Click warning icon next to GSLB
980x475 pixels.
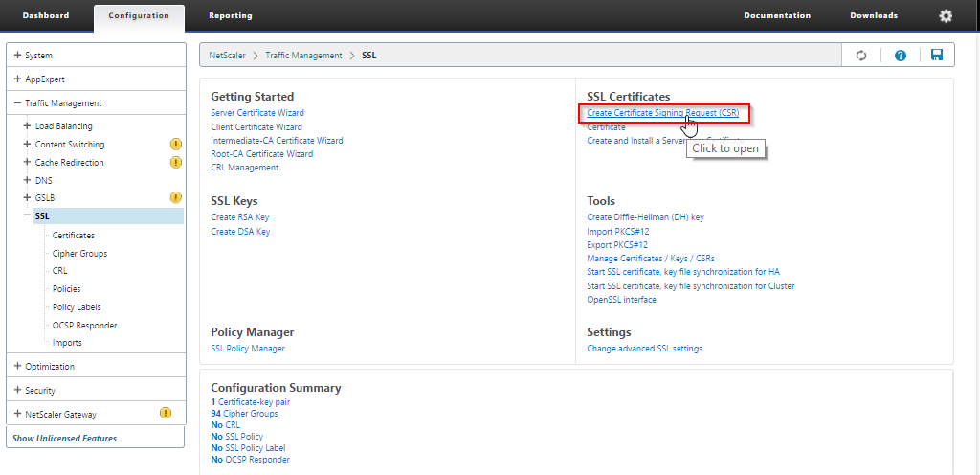(x=176, y=198)
